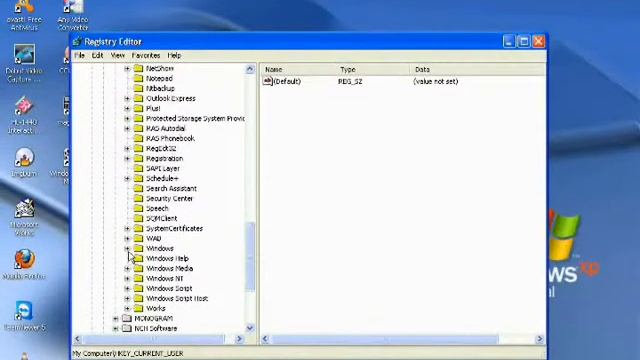Expand the Windows Script key
This screenshot has height=360, width=640.
click(127, 289)
